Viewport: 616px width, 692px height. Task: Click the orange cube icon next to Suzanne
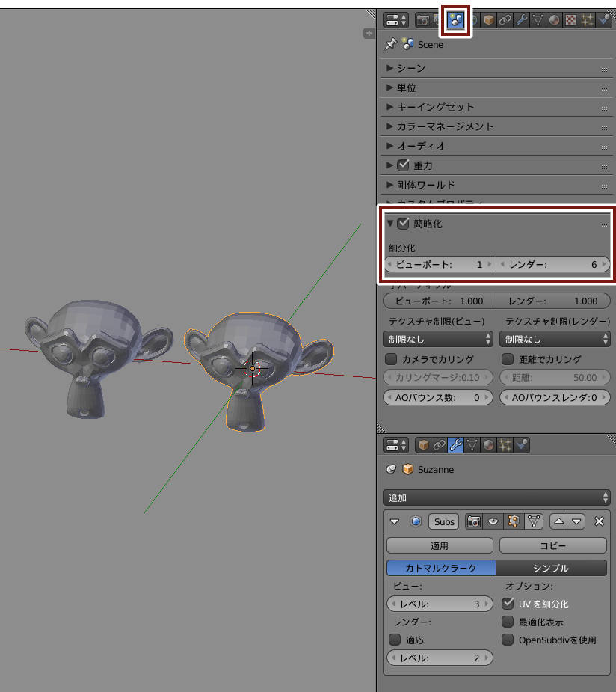point(408,469)
